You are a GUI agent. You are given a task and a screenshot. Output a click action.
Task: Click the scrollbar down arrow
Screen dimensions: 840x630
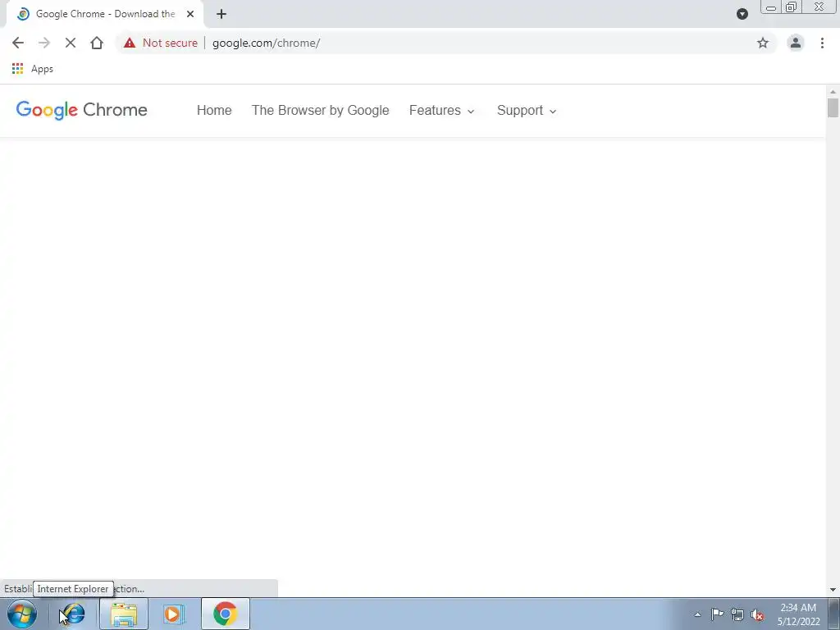click(x=833, y=590)
